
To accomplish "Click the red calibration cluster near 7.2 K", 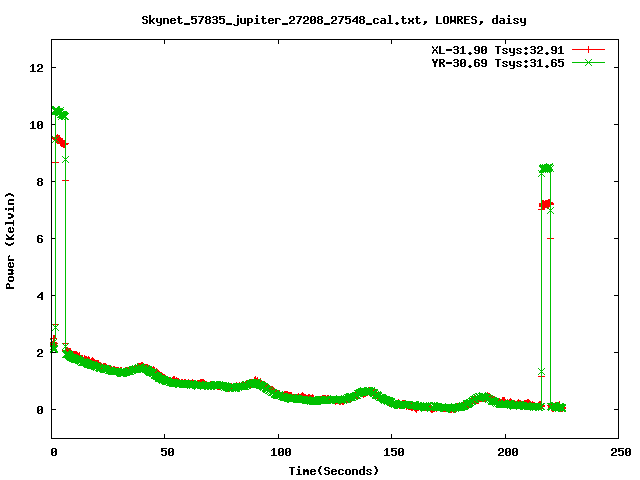I will pos(546,204).
